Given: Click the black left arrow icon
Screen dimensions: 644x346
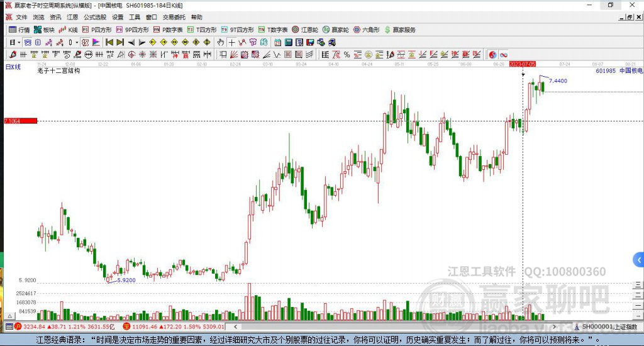Looking at the screenshot, I should (x=131, y=42).
